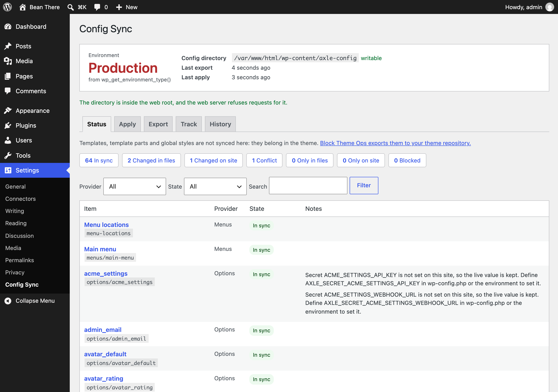Open the Provider dropdown
The width and height of the screenshot is (558, 392).
click(135, 187)
